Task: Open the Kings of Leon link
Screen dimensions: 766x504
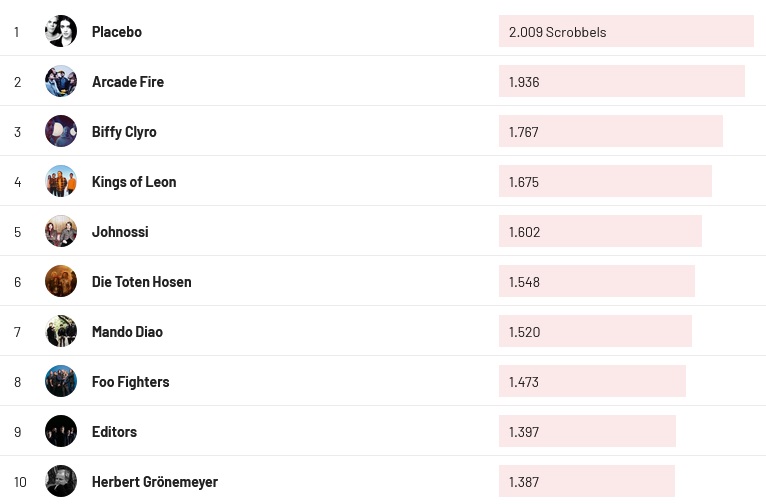Action: [134, 182]
